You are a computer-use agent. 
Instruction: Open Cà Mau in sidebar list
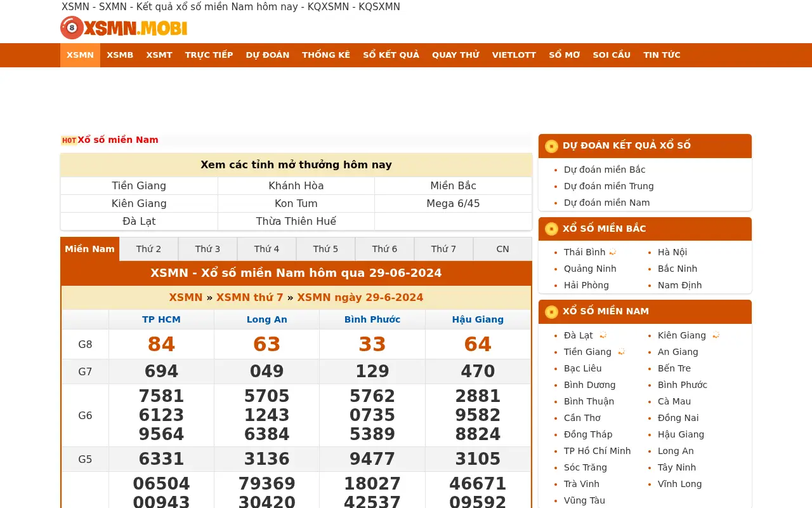coord(674,401)
